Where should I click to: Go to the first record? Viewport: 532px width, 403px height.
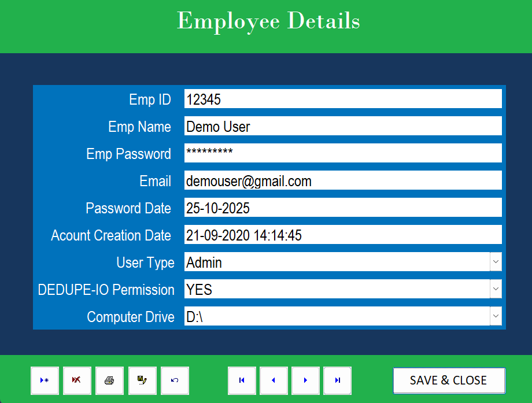242,380
